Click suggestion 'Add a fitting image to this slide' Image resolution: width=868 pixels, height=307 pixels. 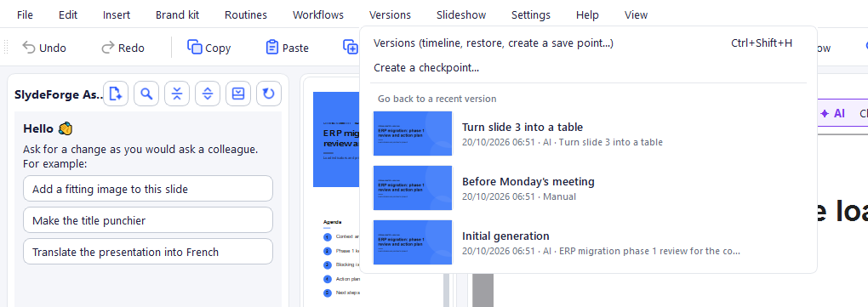(x=148, y=189)
